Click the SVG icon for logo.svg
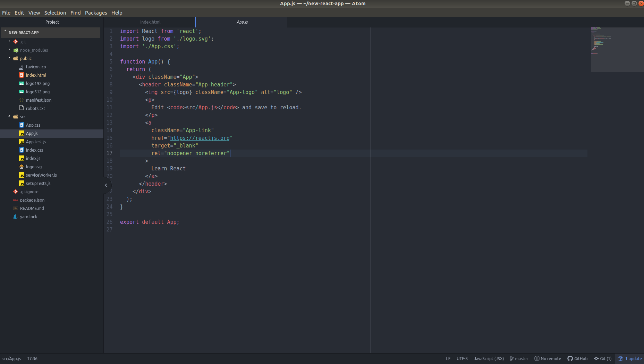This screenshot has width=644, height=364. pyautogui.click(x=21, y=167)
